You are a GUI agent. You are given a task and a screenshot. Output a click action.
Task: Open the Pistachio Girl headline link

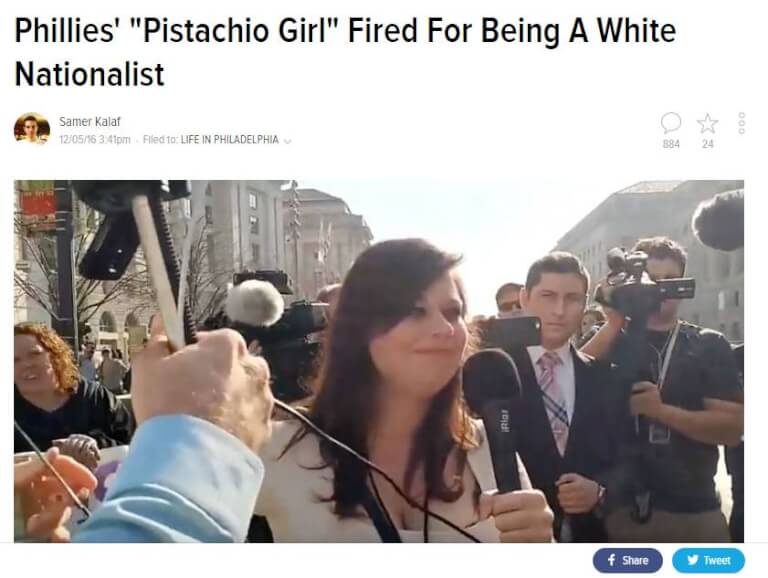(345, 52)
